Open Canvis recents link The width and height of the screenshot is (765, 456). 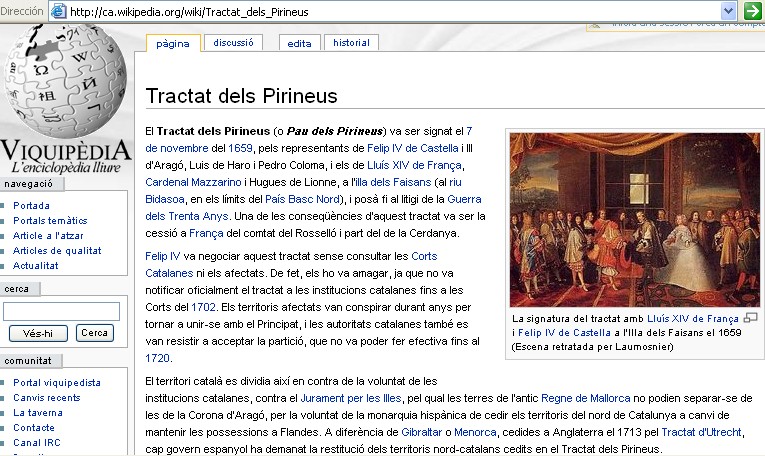[47, 397]
